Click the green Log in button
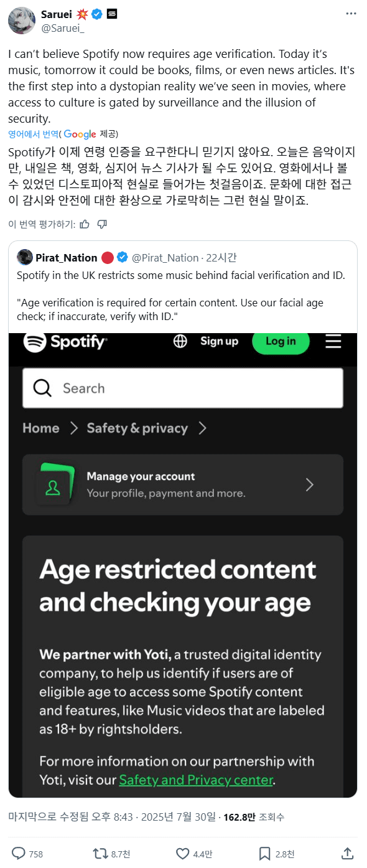Image resolution: width=367 pixels, height=868 pixels. click(281, 341)
